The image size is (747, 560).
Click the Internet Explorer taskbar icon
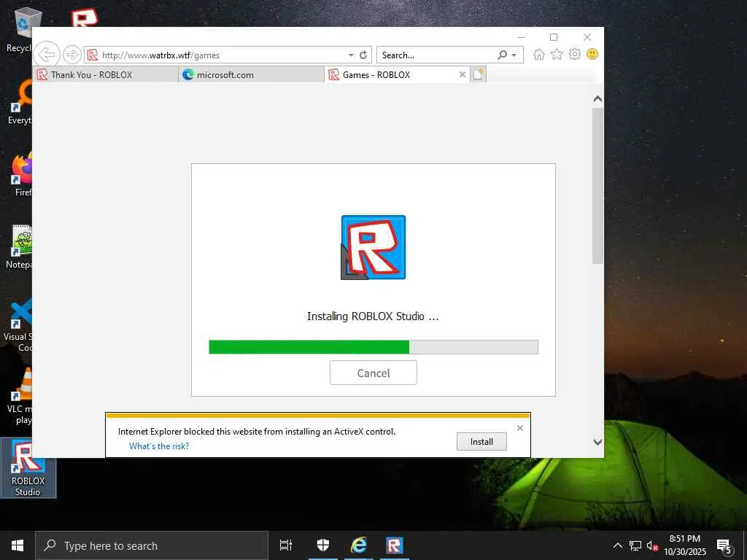(x=359, y=545)
